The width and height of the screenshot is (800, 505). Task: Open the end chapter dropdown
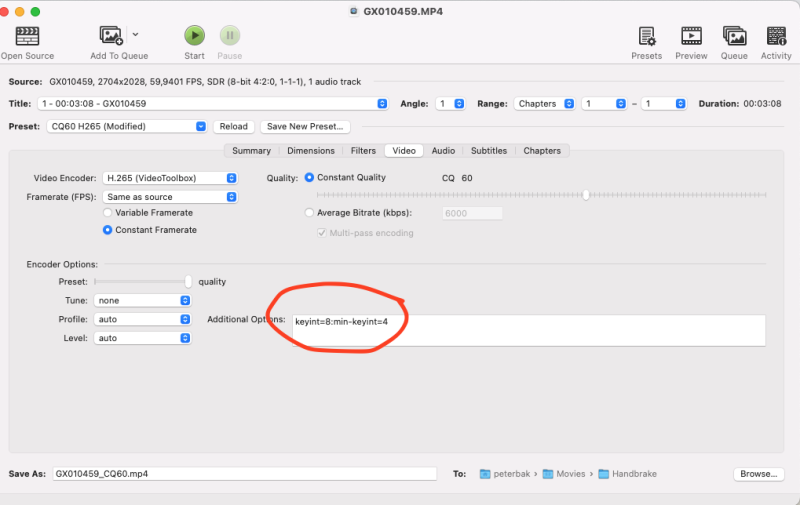(663, 104)
